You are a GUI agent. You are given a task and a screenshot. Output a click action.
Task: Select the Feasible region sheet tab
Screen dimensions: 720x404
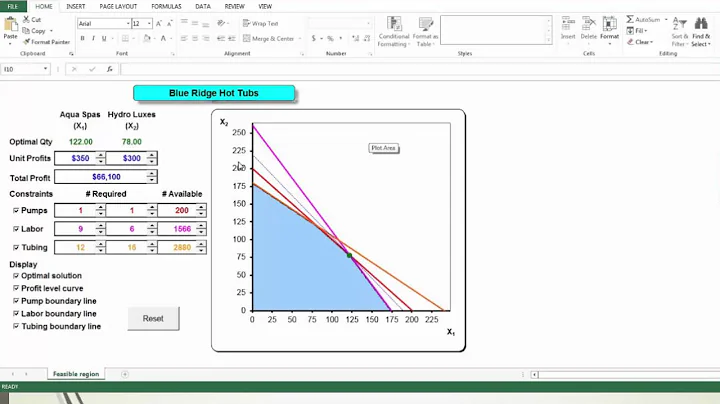click(x=76, y=374)
